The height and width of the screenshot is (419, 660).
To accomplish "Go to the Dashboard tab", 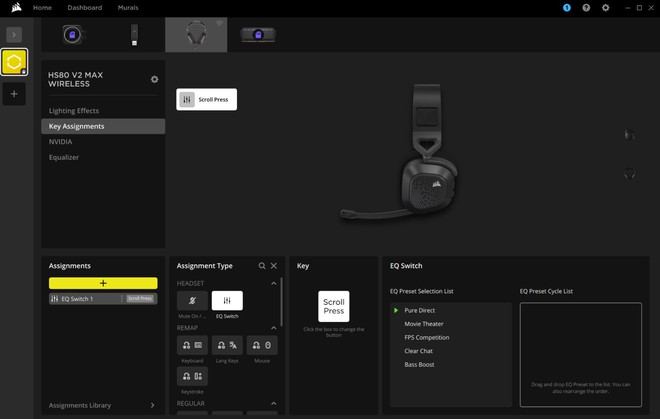I will [85, 8].
